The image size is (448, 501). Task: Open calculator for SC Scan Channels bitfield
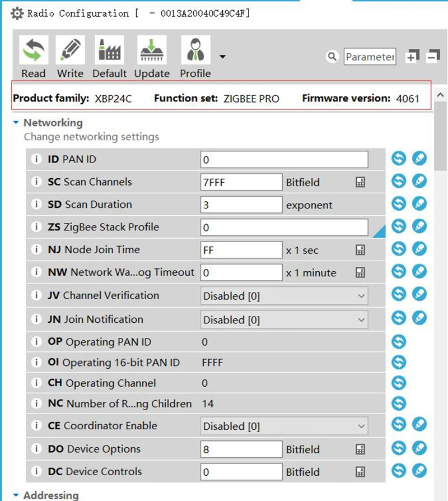point(360,182)
